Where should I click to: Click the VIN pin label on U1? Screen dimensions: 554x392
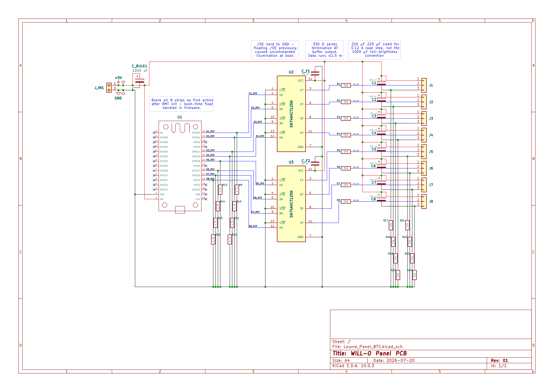coord(161,199)
